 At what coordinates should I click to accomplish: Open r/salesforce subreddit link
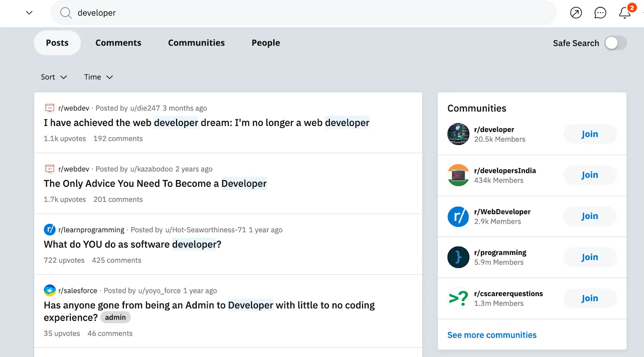[x=78, y=290]
